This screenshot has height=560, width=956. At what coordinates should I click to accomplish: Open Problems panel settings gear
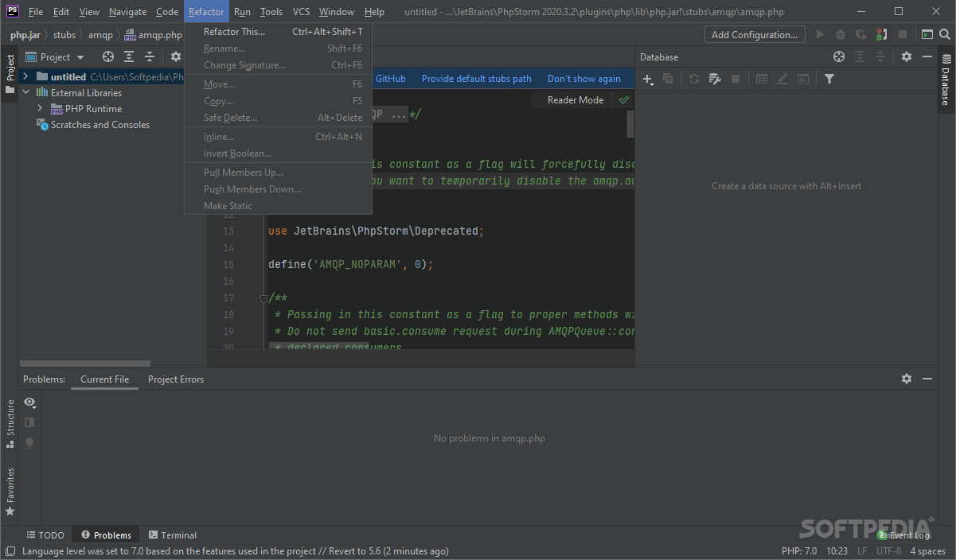907,379
